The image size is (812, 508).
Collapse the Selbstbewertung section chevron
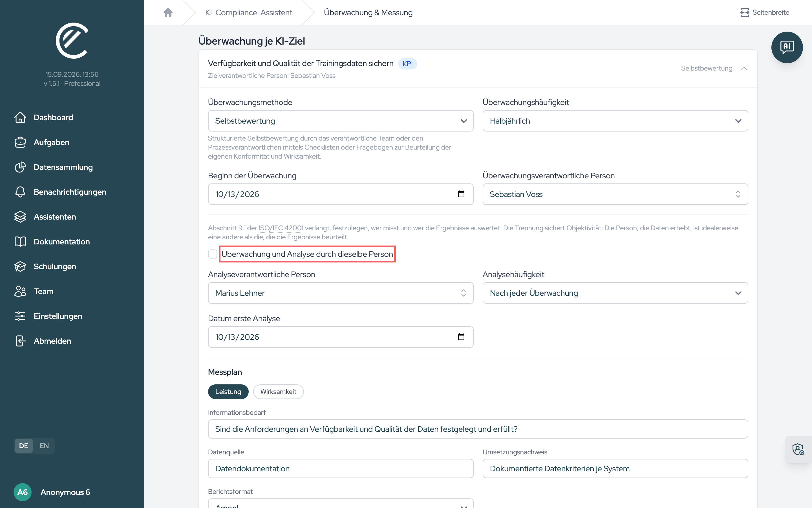[x=743, y=68]
